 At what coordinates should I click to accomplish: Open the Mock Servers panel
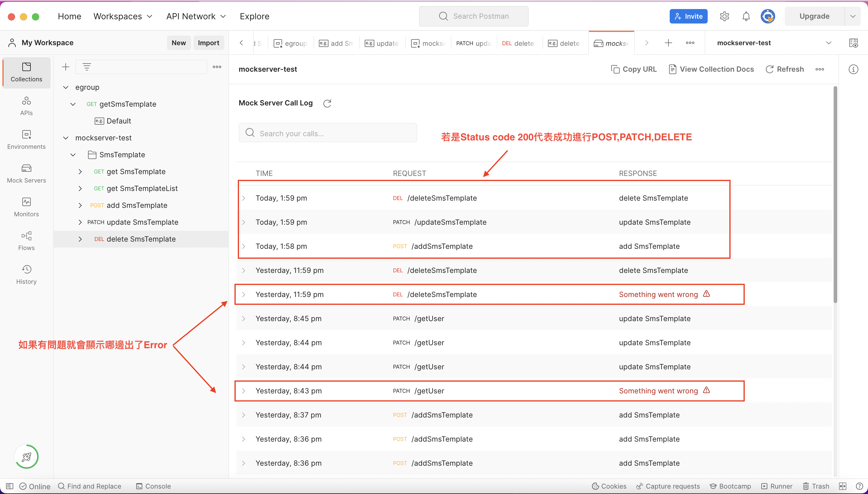pyautogui.click(x=26, y=173)
